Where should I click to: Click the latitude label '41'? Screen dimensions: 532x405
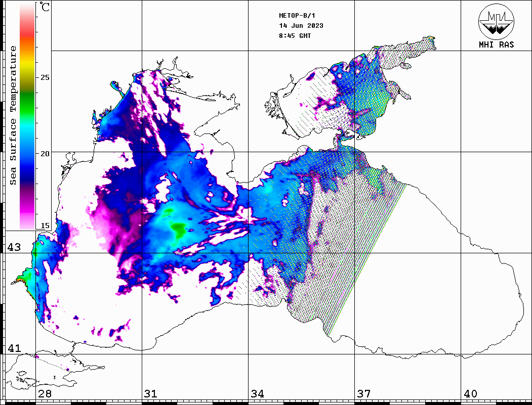14,348
